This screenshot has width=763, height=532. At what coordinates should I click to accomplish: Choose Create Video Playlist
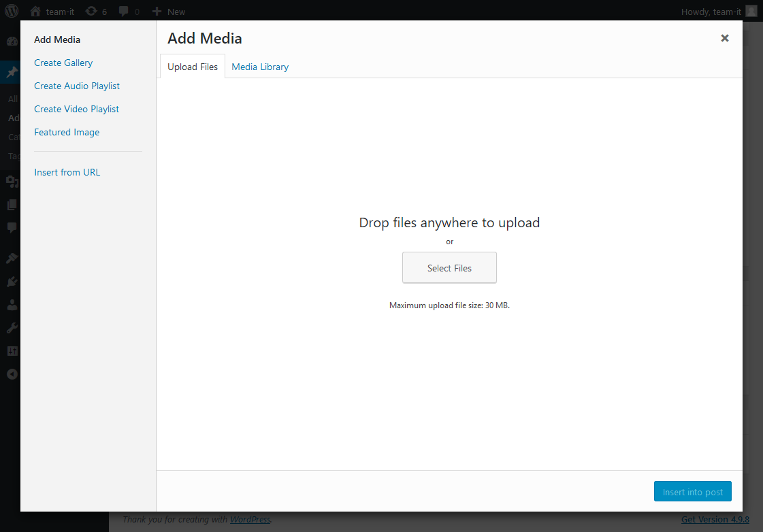[x=76, y=109]
